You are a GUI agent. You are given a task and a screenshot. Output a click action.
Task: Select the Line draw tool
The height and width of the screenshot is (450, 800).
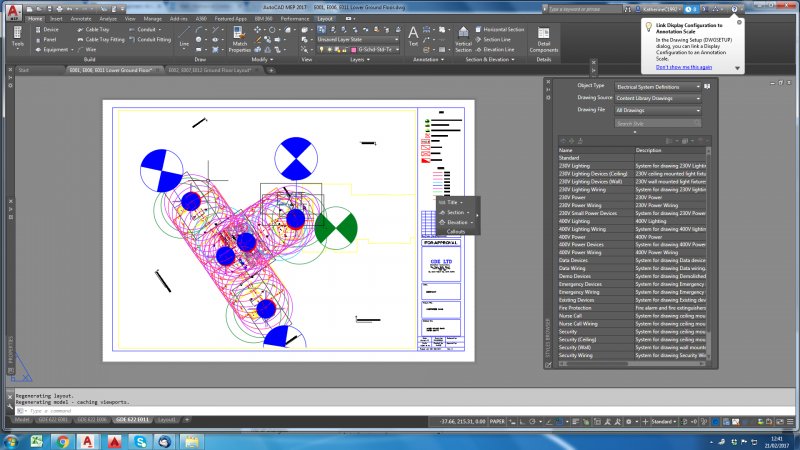point(184,38)
